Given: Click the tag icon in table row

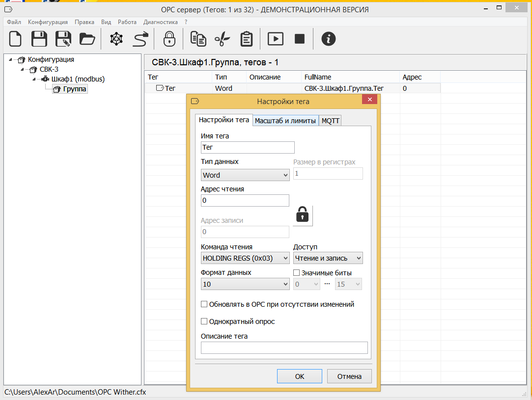Looking at the screenshot, I should pos(160,88).
